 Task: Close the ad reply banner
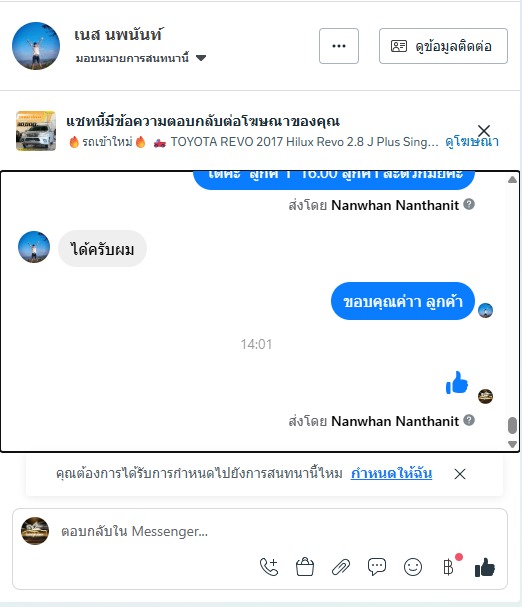tap(484, 130)
